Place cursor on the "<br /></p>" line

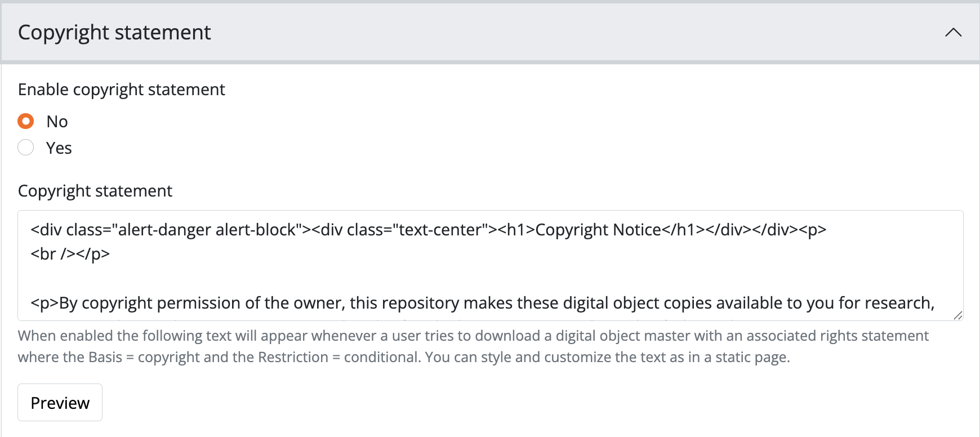click(x=70, y=254)
